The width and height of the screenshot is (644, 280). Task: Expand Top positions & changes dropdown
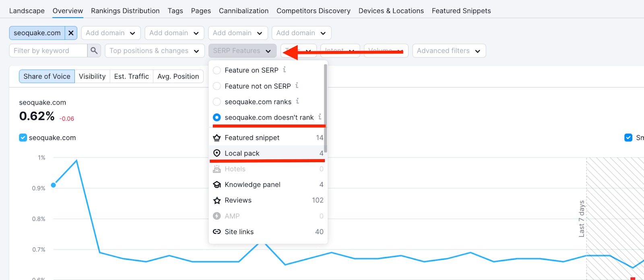(155, 51)
